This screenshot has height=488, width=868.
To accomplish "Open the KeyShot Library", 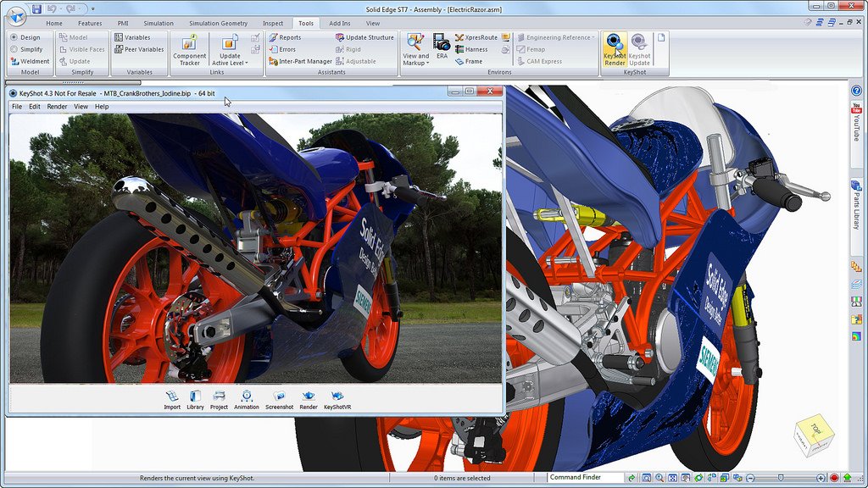I will pos(195,398).
